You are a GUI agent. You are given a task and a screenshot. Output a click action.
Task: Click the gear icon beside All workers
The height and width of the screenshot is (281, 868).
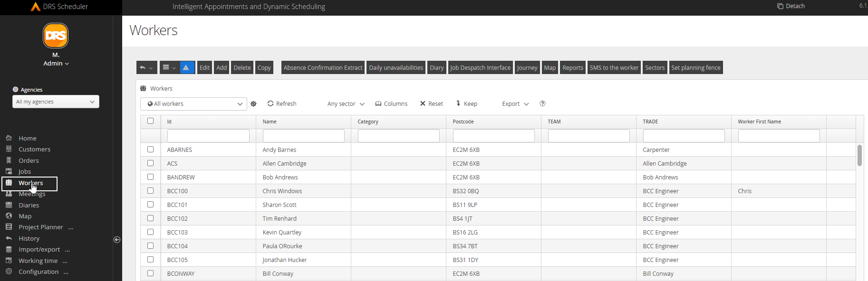pos(254,104)
